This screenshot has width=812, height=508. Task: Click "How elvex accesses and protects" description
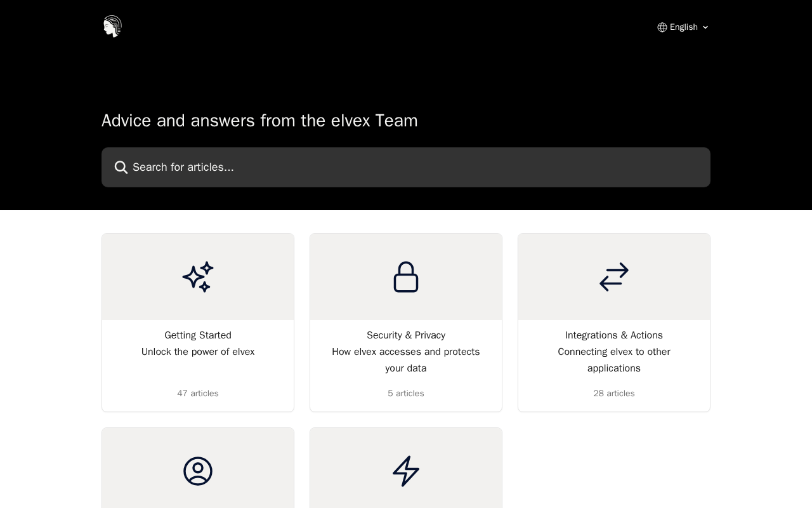tap(406, 352)
